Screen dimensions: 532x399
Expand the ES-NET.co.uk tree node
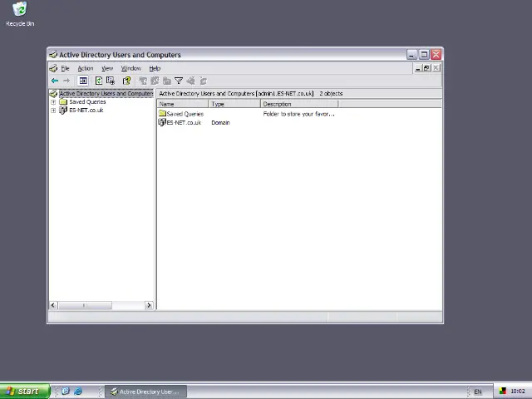pyautogui.click(x=53, y=111)
